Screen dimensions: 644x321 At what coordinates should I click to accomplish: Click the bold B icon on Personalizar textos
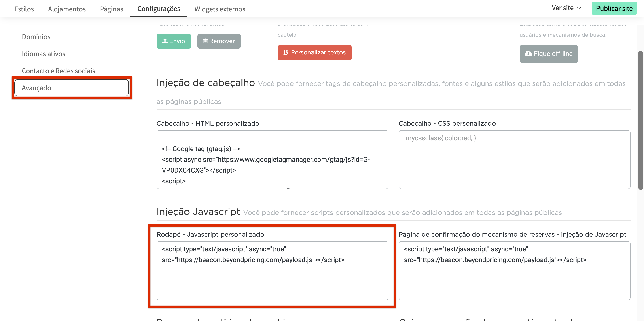coord(286,52)
